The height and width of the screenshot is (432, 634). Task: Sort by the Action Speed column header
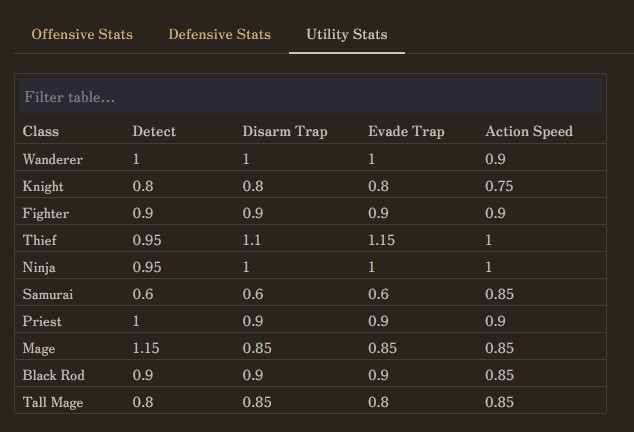(529, 131)
